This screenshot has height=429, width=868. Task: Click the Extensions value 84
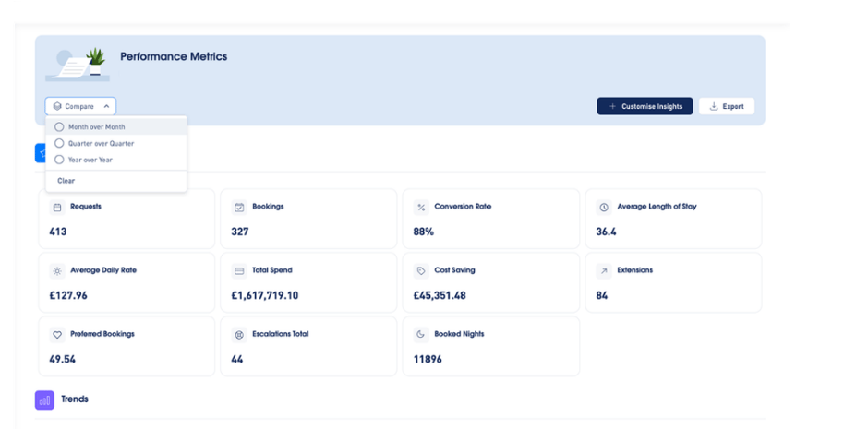click(602, 295)
